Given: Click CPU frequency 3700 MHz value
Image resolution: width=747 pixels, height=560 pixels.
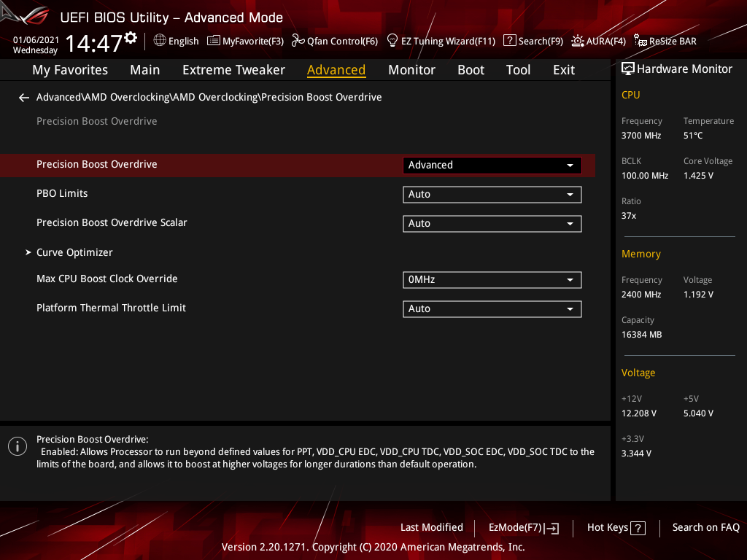Looking at the screenshot, I should [640, 136].
